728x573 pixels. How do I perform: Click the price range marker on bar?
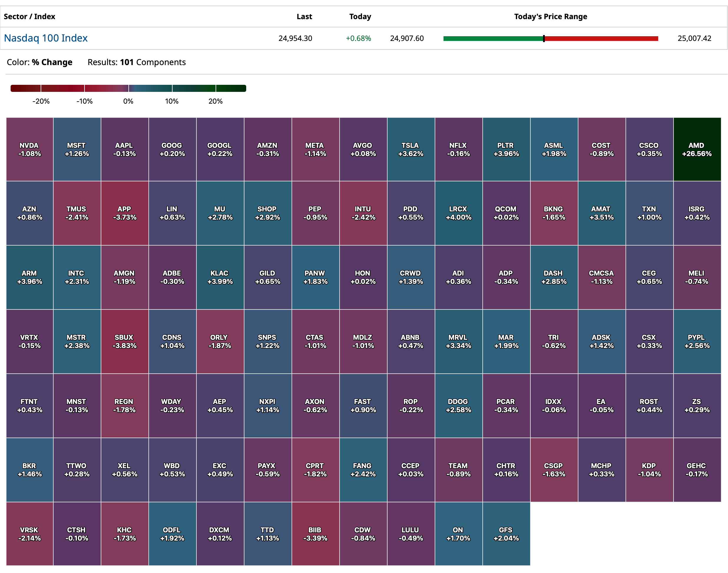543,39
